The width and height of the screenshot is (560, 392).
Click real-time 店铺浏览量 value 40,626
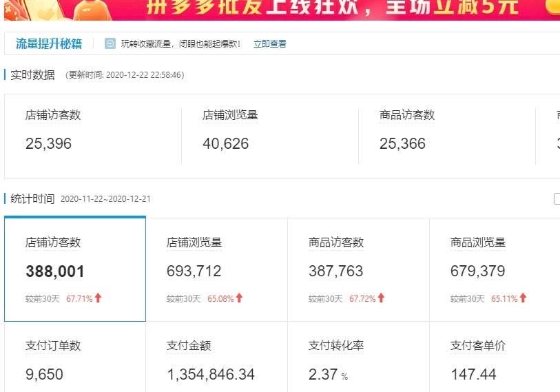tap(225, 144)
